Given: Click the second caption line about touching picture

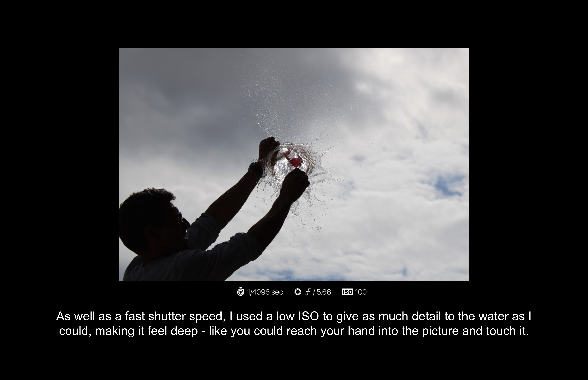Looking at the screenshot, I should click(x=294, y=331).
